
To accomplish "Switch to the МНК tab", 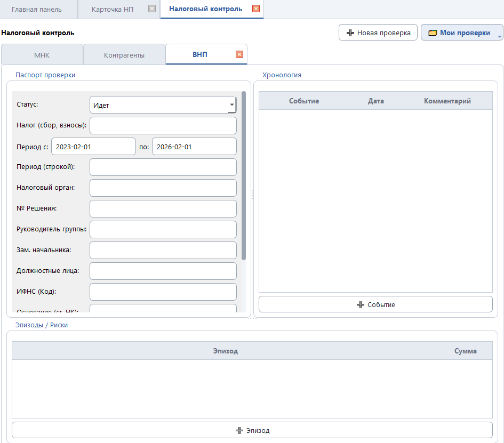I will point(42,55).
